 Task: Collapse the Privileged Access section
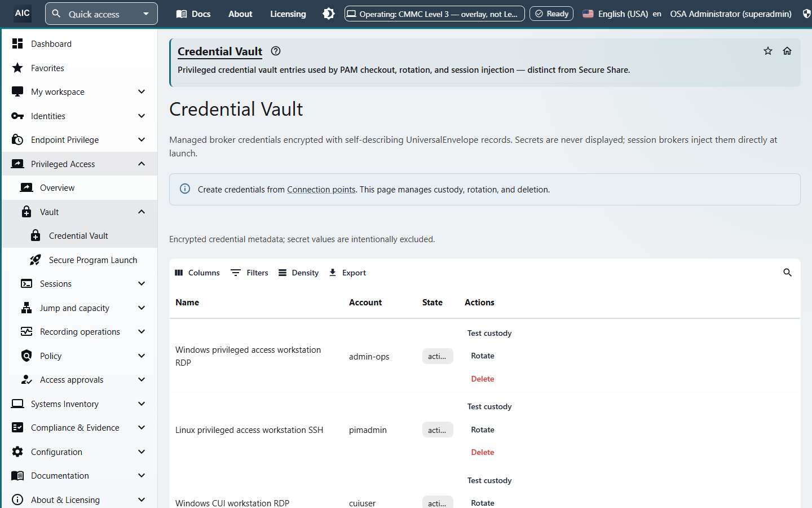click(x=142, y=164)
